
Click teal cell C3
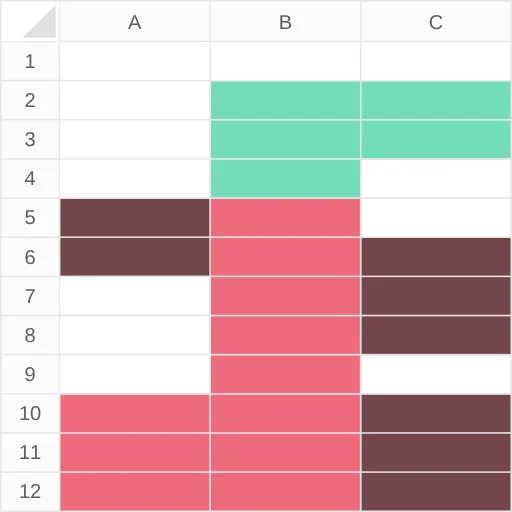[x=436, y=139]
